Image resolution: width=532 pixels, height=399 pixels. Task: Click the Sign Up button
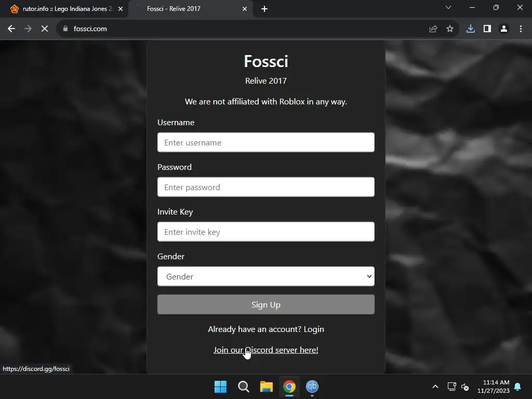pos(266,304)
